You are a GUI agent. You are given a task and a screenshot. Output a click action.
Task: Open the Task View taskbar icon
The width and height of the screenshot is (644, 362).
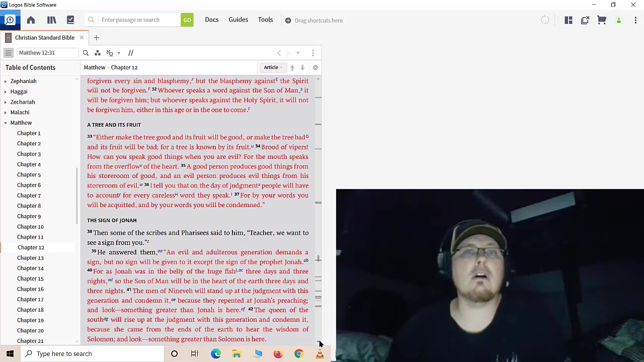tap(194, 353)
